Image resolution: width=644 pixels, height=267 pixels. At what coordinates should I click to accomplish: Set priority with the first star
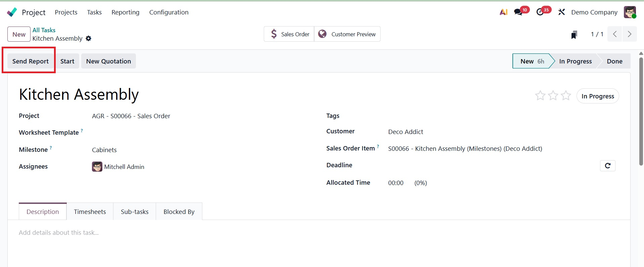click(540, 96)
